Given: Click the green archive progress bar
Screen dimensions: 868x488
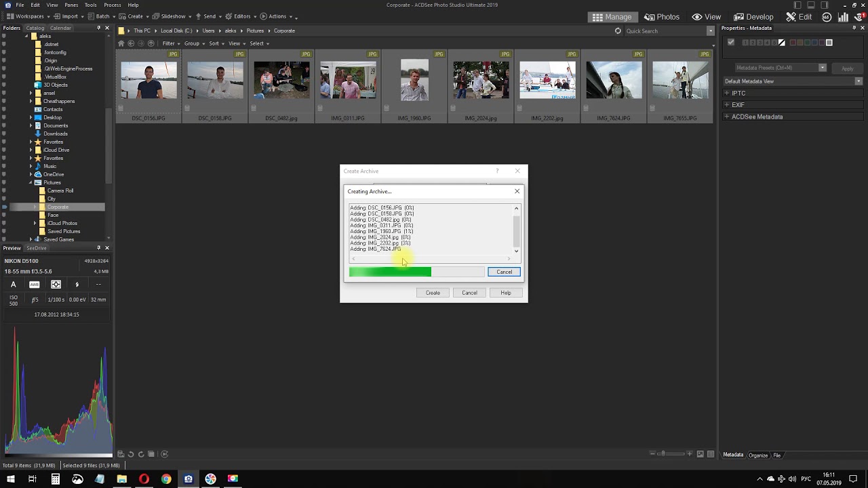Looking at the screenshot, I should pos(416,272).
